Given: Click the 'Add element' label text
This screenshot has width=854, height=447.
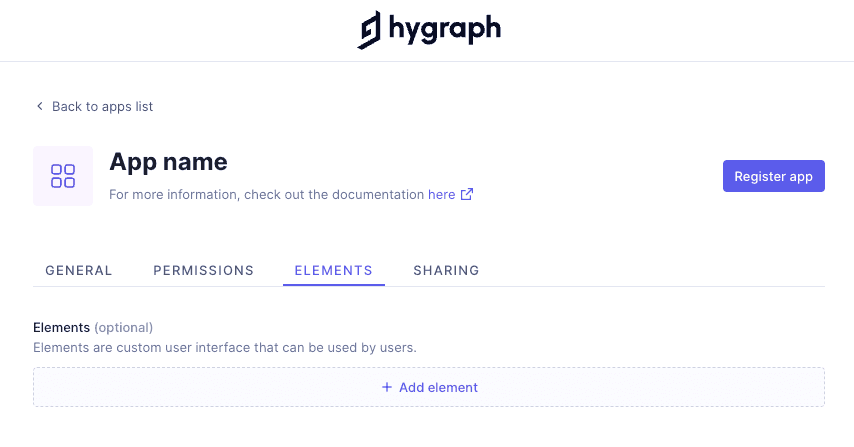Looking at the screenshot, I should (x=438, y=387).
